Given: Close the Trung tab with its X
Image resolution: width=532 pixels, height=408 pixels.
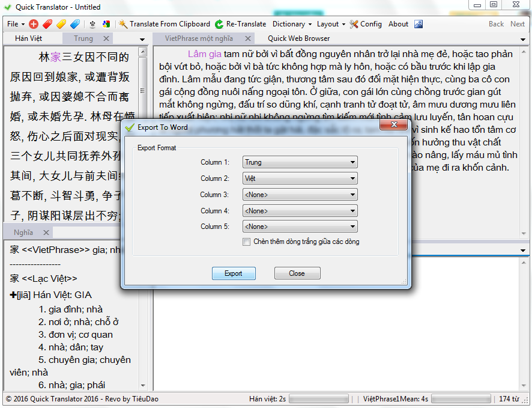Looking at the screenshot, I should (106, 38).
